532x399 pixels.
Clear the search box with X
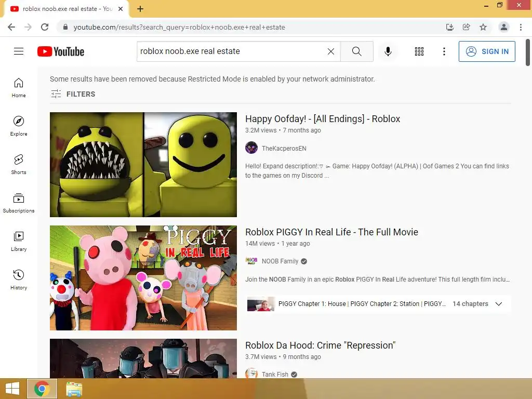pos(331,51)
